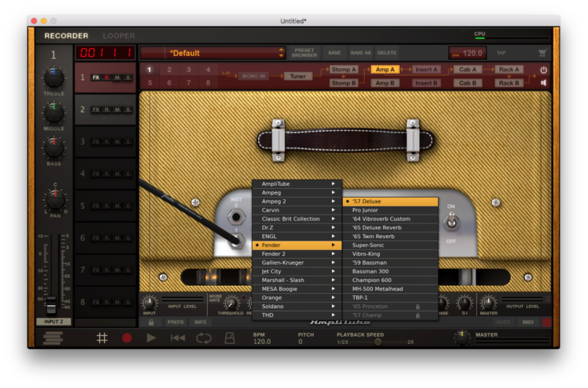Click the speaker mute icon

click(543, 82)
